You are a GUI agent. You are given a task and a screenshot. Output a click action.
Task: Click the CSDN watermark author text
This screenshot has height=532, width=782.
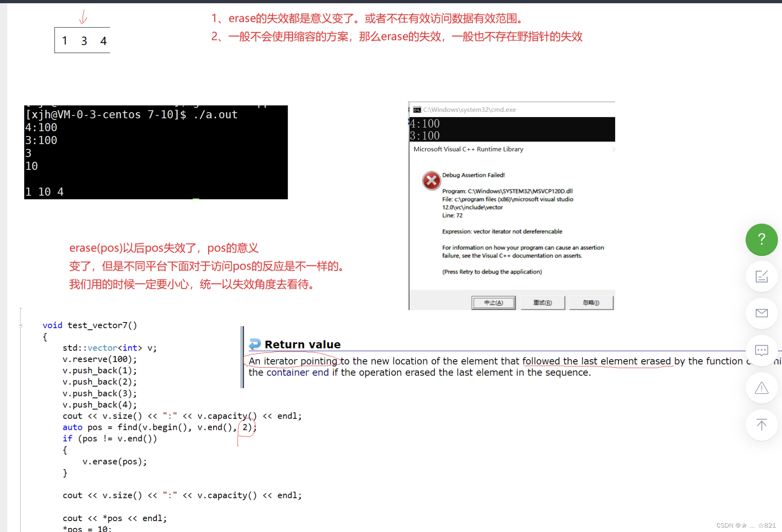pyautogui.click(x=746, y=525)
